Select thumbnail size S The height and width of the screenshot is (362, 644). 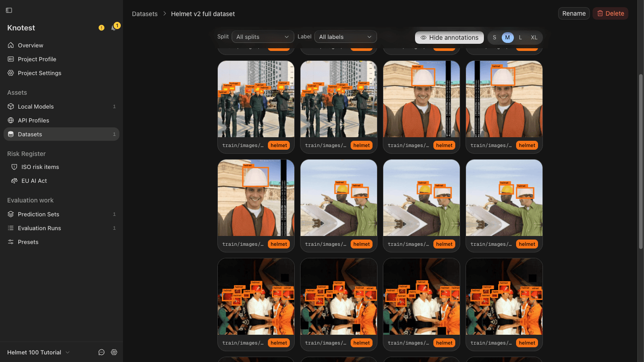point(494,38)
